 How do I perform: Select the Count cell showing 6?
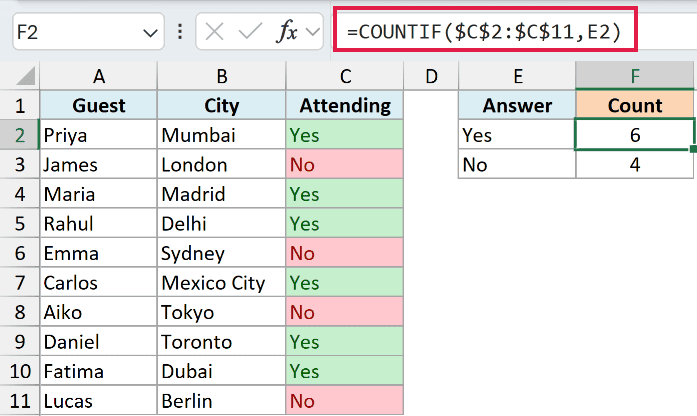tap(635, 135)
